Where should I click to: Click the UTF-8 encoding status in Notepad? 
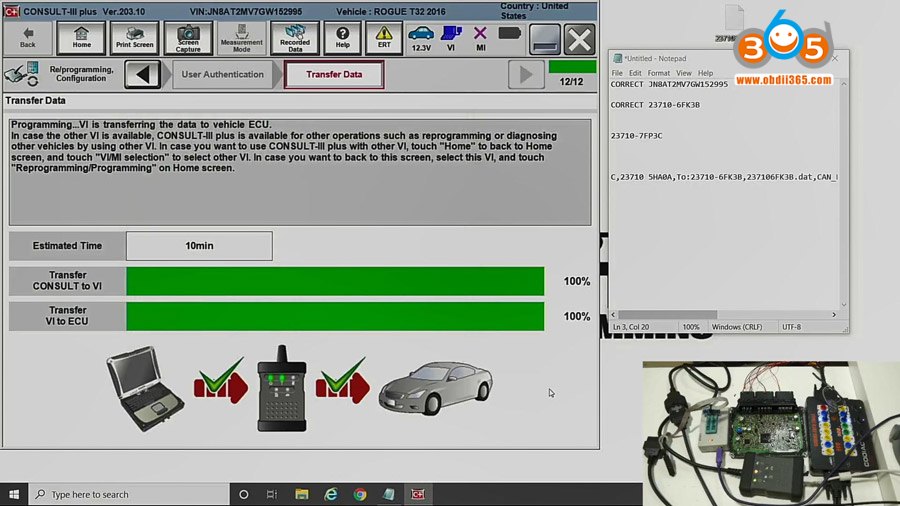click(792, 327)
